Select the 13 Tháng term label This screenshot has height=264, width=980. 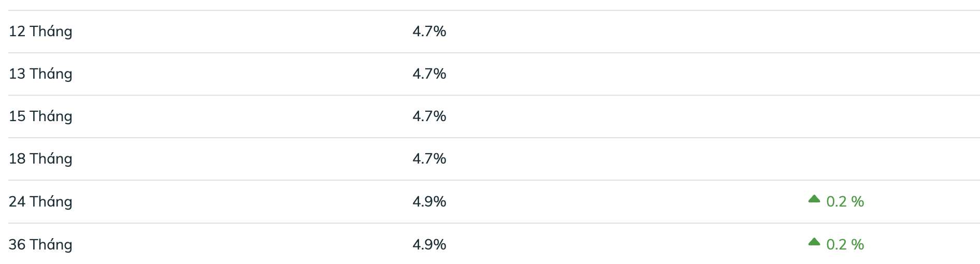coord(40,74)
